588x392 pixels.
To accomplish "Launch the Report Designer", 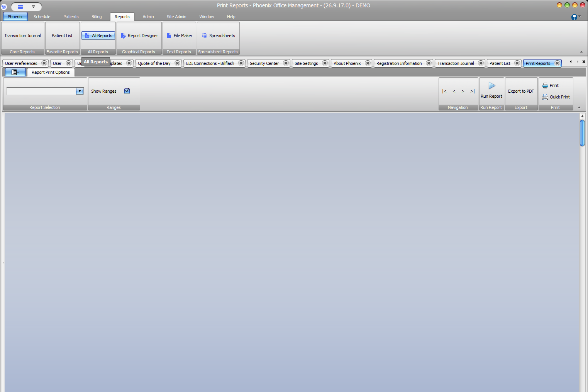I will [139, 36].
